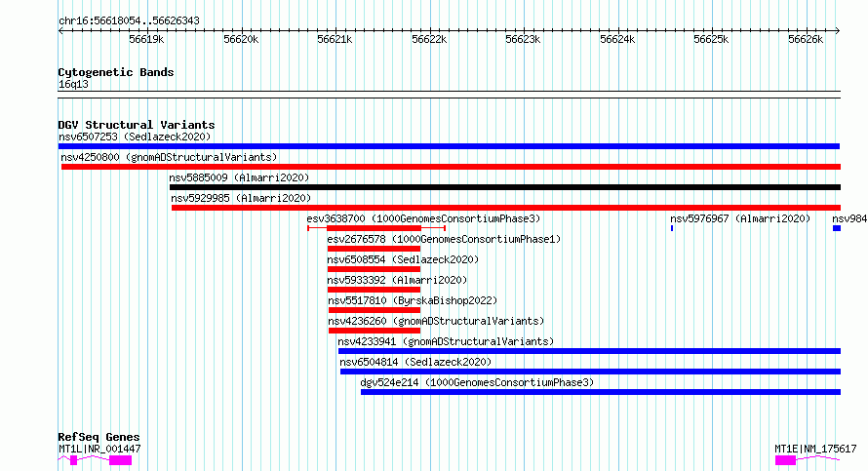The width and height of the screenshot is (868, 471).
Task: Click the blue nsv984 variant block
Action: pyautogui.click(x=837, y=228)
